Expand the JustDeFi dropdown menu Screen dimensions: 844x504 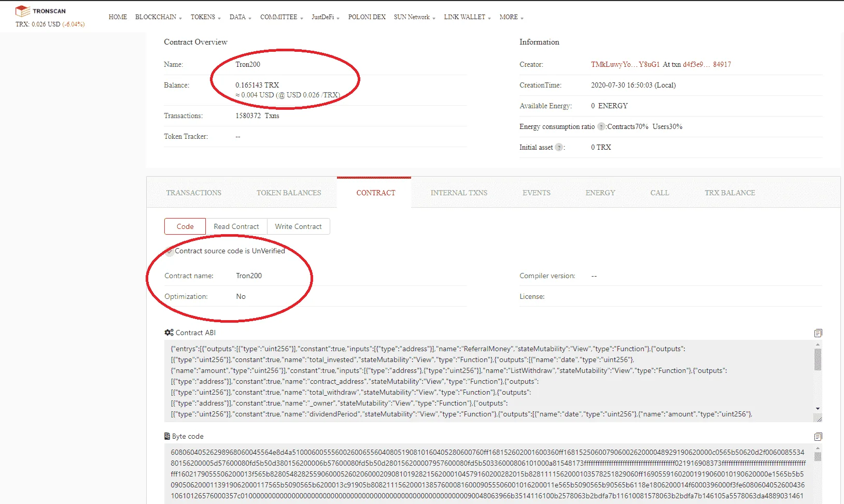pyautogui.click(x=326, y=17)
